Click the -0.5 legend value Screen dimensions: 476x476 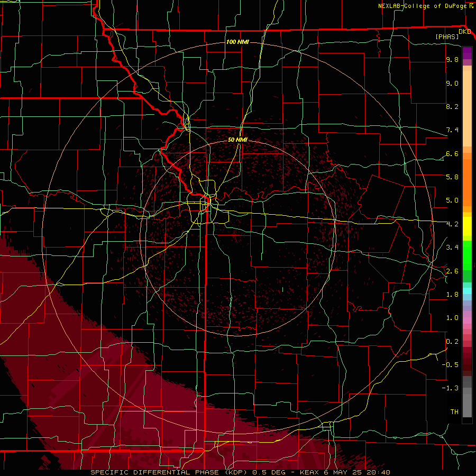pos(450,365)
